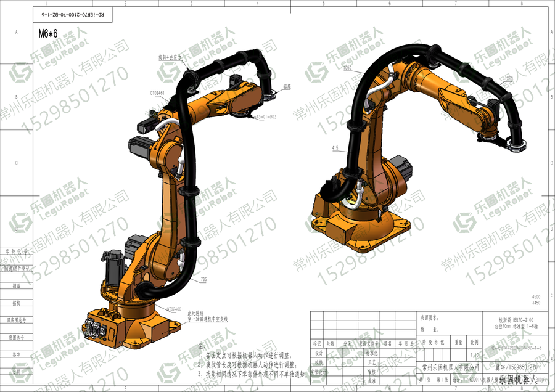
Task: Click the "内径70mm 标准型 1-6轴" description
Action: 516,326
